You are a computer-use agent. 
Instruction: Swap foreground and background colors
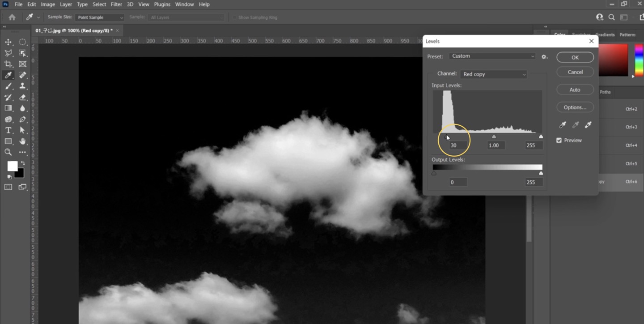pos(22,163)
